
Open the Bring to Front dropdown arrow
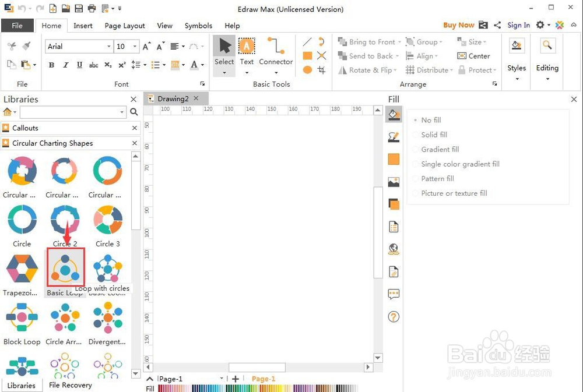(399, 42)
